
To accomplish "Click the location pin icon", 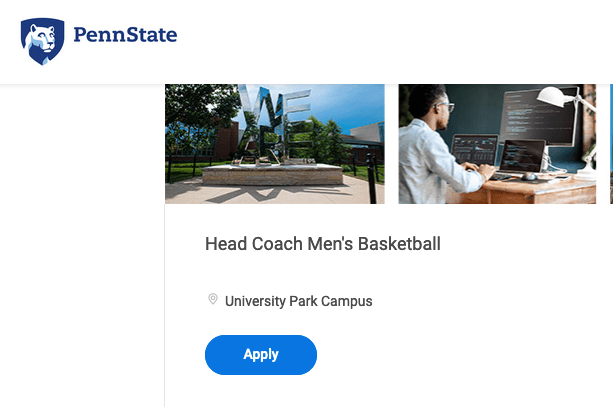I will click(x=212, y=300).
